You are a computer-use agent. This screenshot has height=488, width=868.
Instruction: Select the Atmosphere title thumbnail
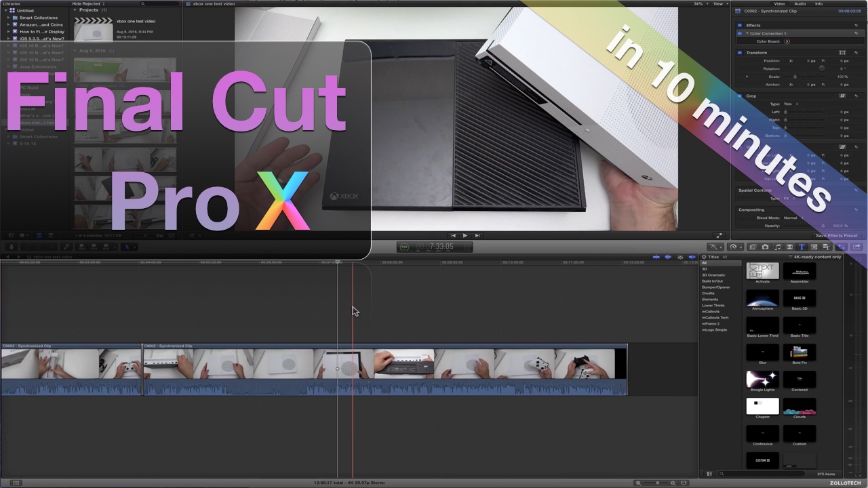click(x=762, y=297)
